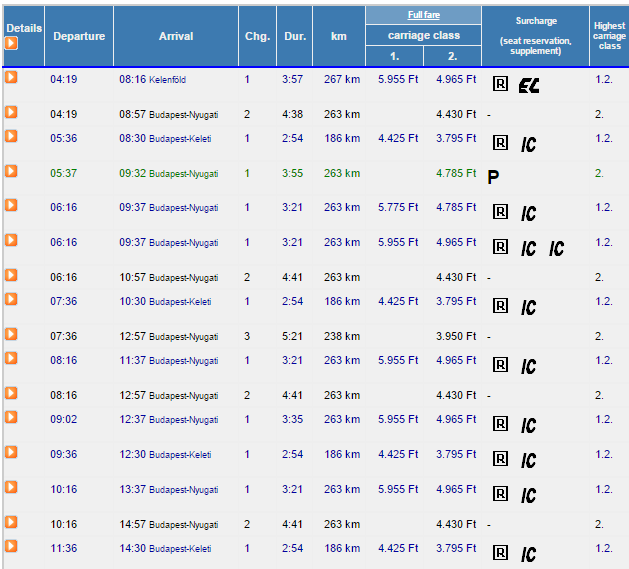The image size is (629, 569).
Task: Click the IC icon in the 05:36 departure row
Action: [528, 144]
